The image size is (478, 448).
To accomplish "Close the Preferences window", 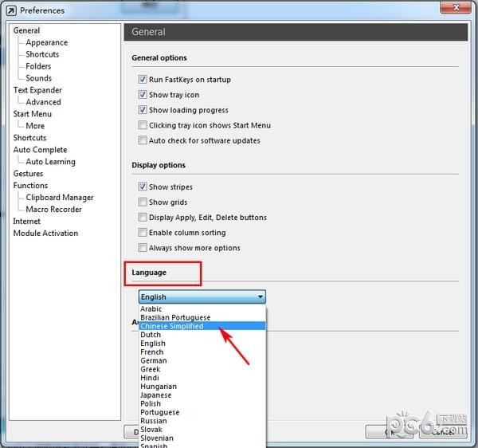I will click(x=455, y=10).
